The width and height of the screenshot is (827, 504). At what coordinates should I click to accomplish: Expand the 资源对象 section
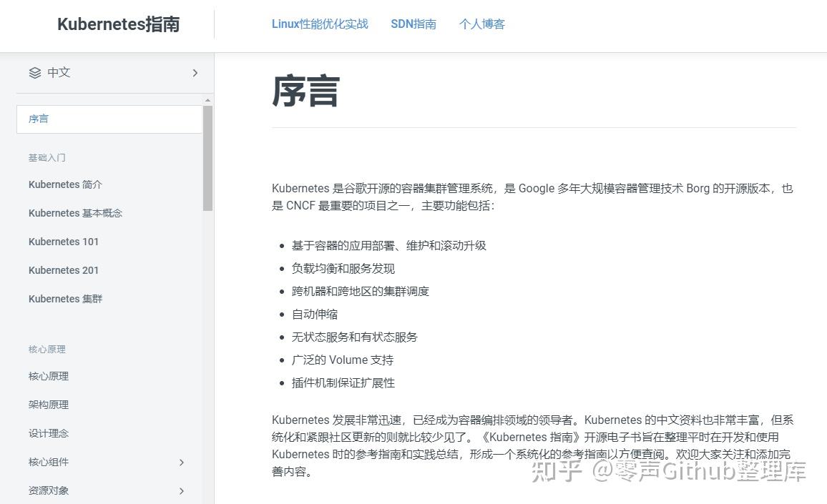coord(182,491)
